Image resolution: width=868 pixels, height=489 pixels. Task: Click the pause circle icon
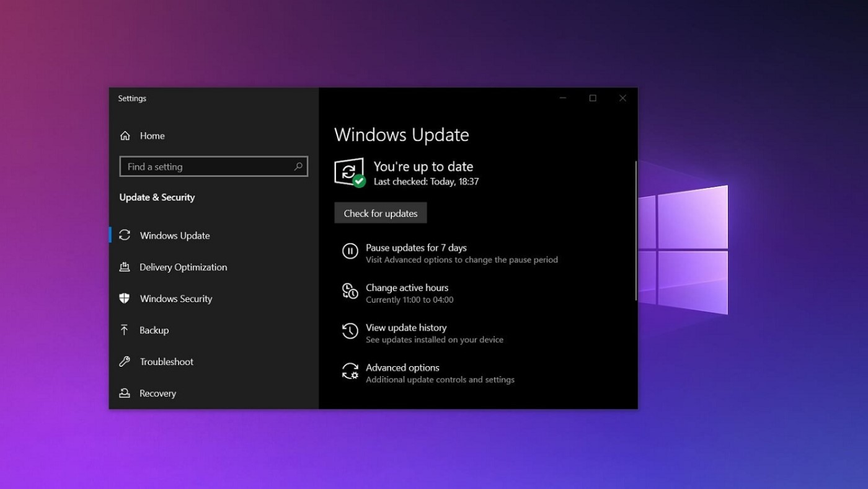[x=350, y=251]
